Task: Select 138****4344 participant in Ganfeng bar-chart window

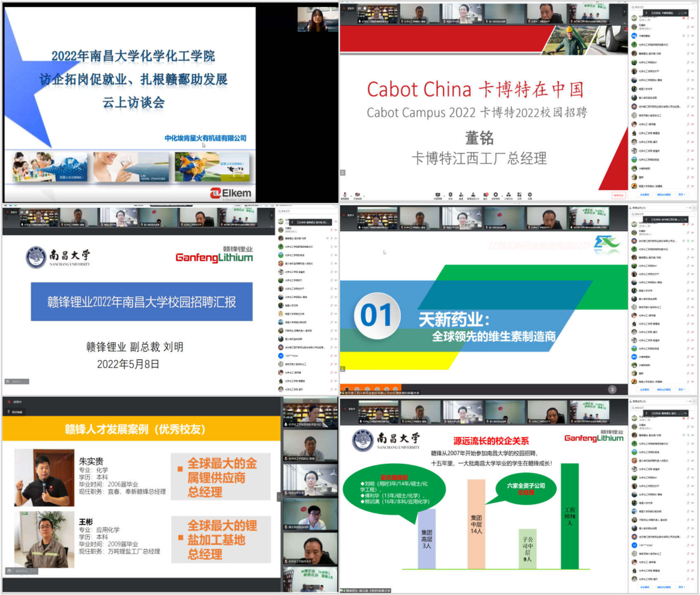Action: tap(662, 545)
